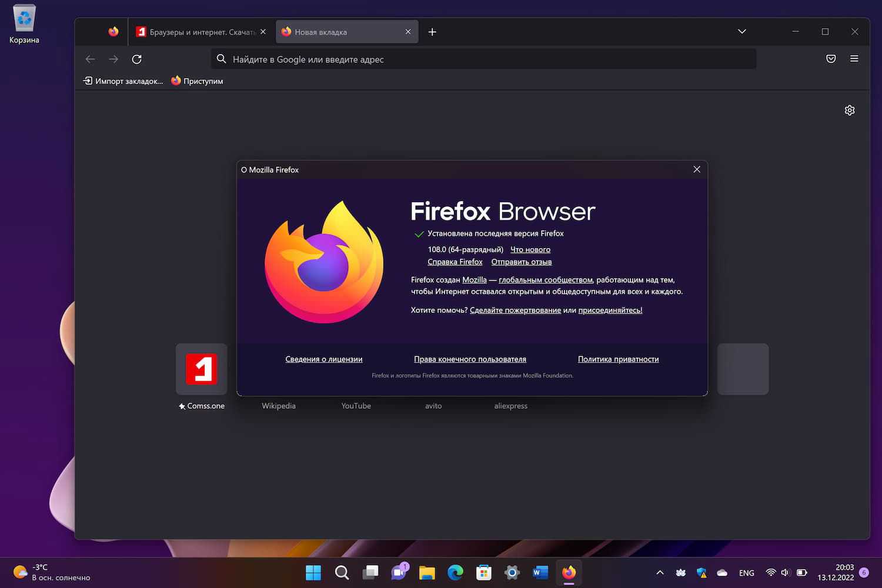The height and width of the screenshot is (588, 882).
Task: Open the Импорт закладок bookmarks toolbar item
Action: point(123,81)
